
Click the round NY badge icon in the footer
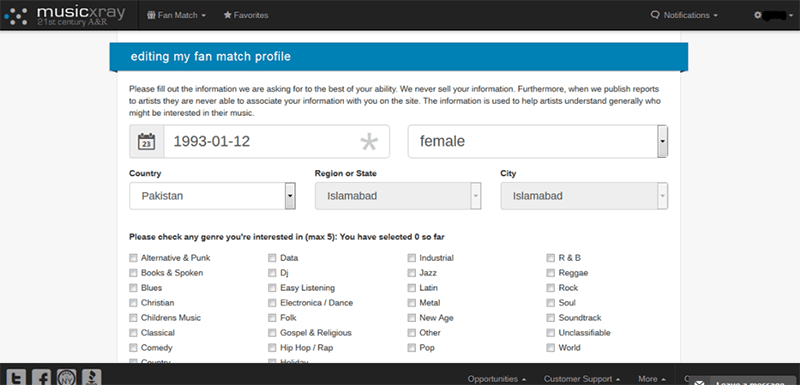pyautogui.click(x=66, y=377)
